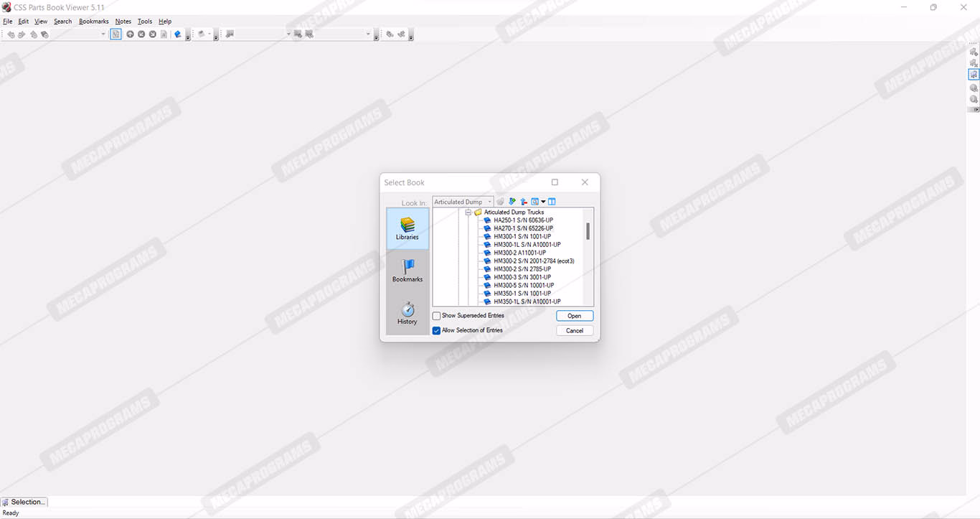Select the Libraries panel icon
The height and width of the screenshot is (519, 980).
(407, 228)
